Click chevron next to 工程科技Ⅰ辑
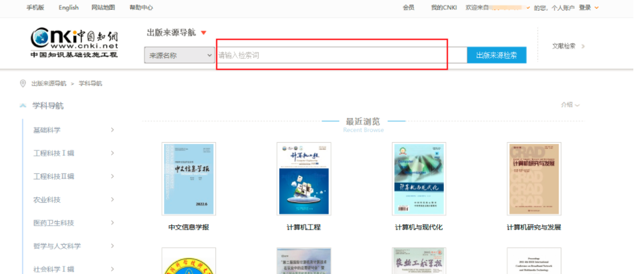The image size is (644, 274). pyautogui.click(x=112, y=153)
